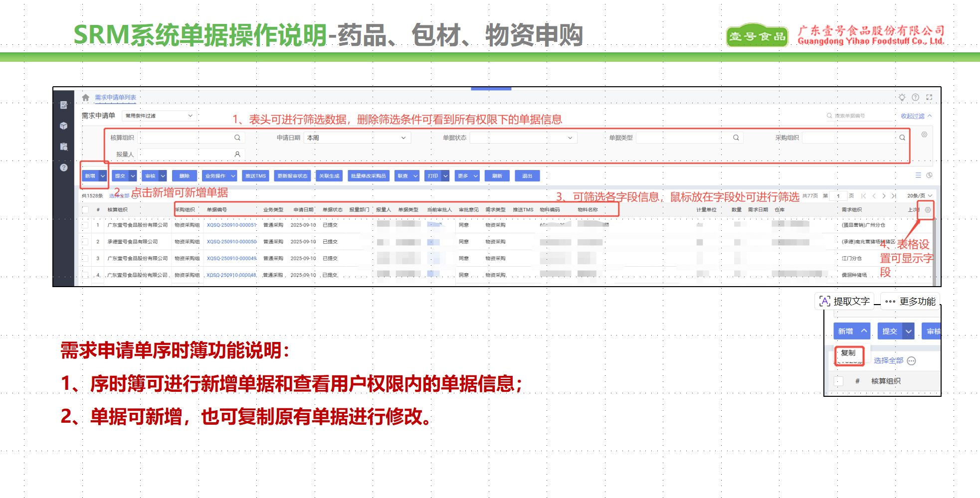
Task: Click the search icon in 核算组织 field
Action: click(237, 138)
